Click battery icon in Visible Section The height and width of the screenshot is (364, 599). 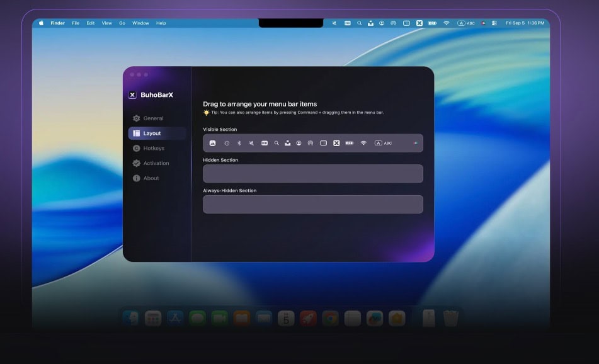[349, 144]
